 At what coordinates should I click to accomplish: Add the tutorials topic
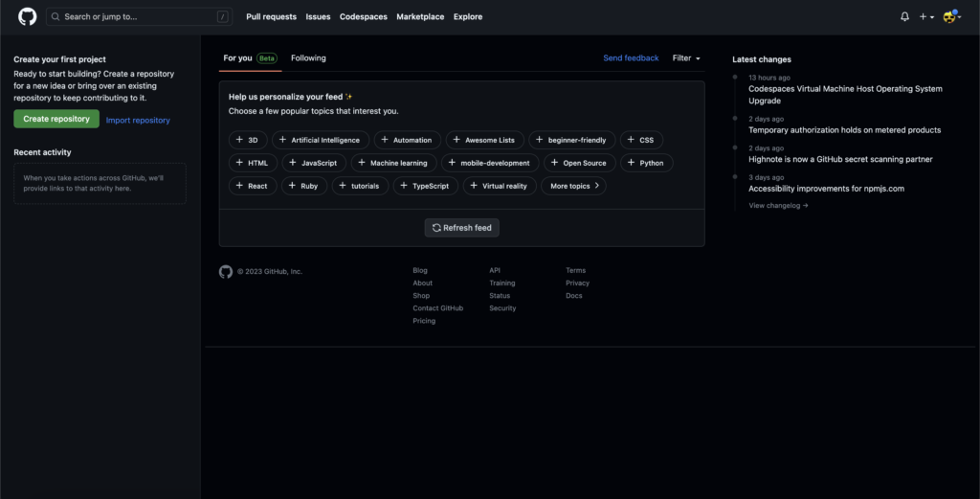[x=360, y=186]
